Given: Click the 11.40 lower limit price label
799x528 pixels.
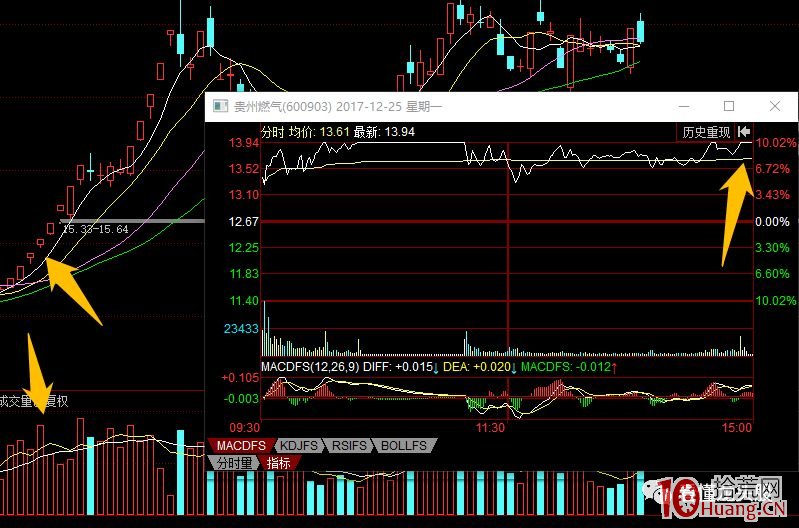Looking at the screenshot, I should point(244,301).
